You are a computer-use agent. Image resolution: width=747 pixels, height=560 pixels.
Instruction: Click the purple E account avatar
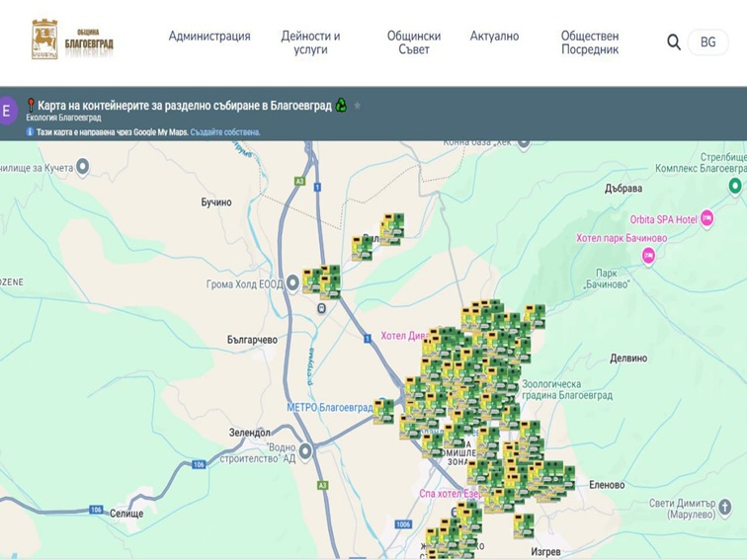(7, 111)
